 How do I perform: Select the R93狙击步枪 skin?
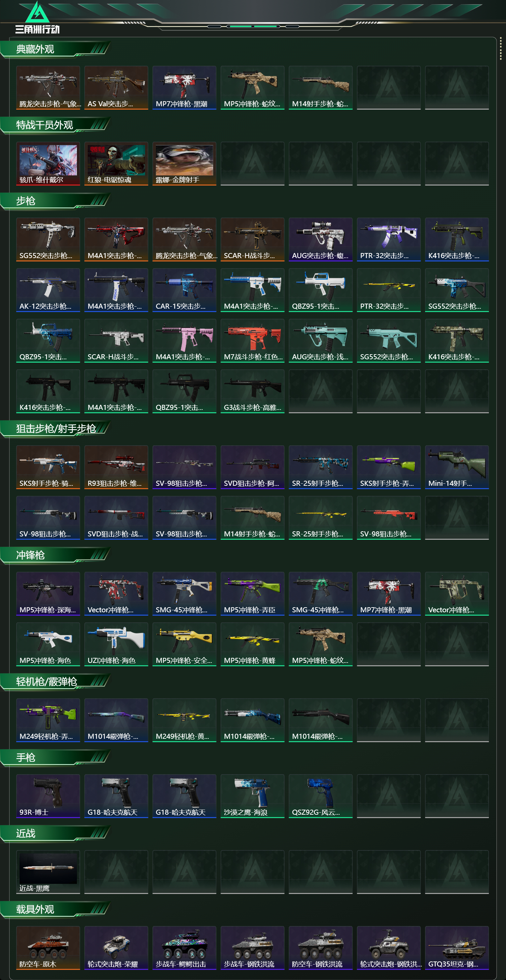116,468
